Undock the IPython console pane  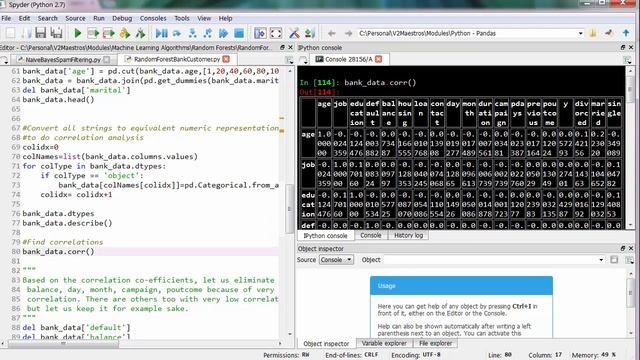[623, 47]
